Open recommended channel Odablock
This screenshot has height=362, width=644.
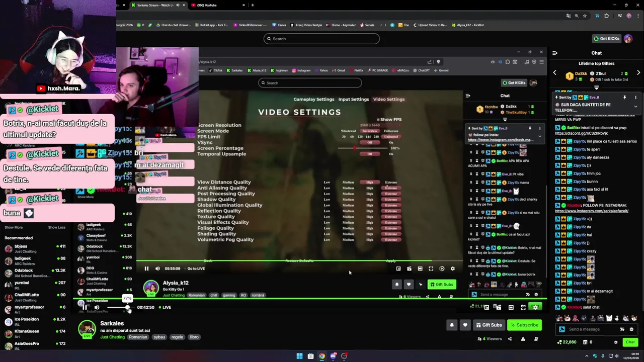(35, 273)
